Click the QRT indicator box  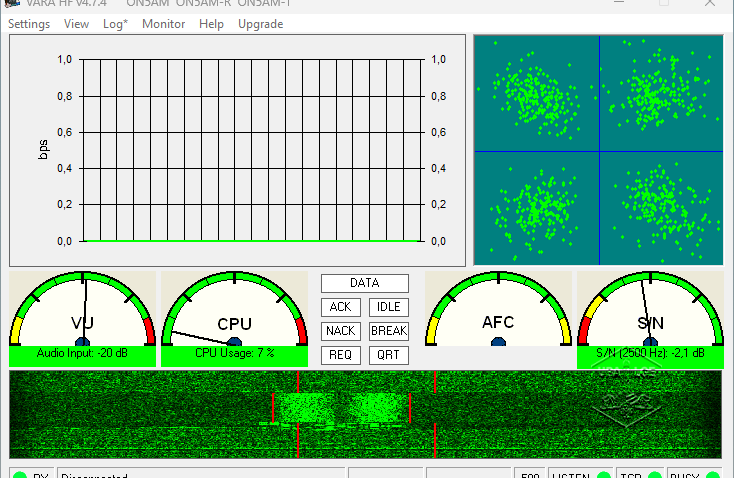(388, 355)
